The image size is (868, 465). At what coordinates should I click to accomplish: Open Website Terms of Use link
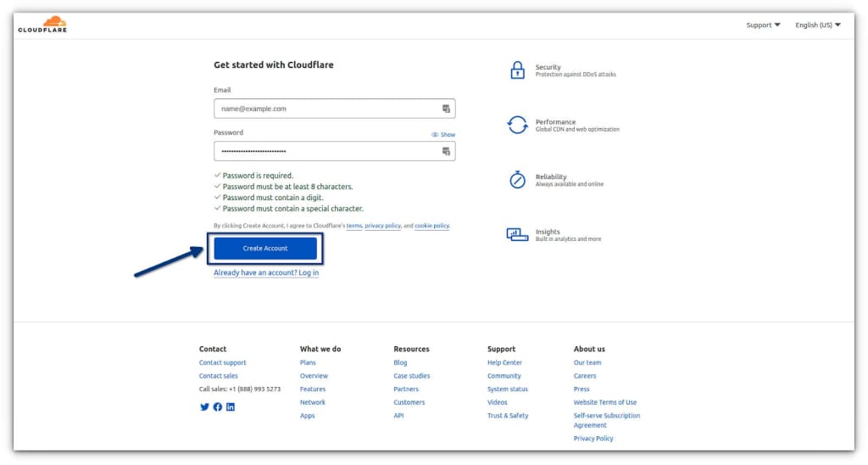605,402
